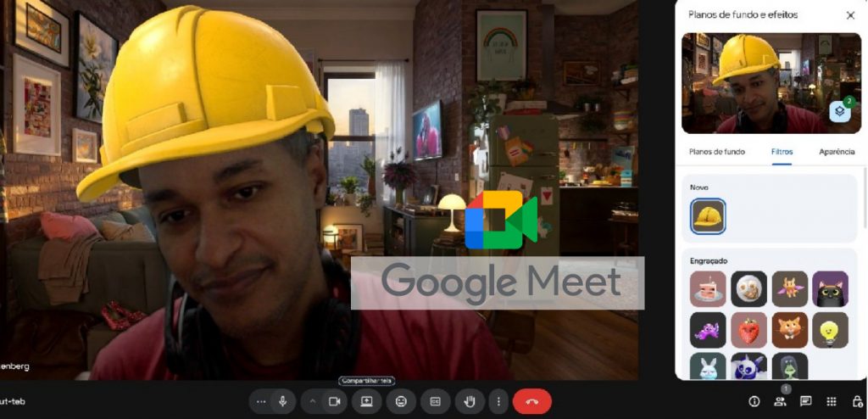Open the chat panel
The height and width of the screenshot is (419, 868).
(x=805, y=402)
